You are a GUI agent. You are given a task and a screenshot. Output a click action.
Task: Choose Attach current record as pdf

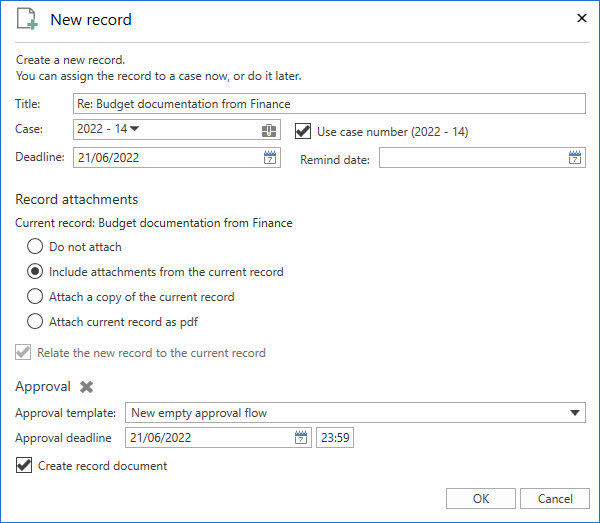click(x=35, y=322)
